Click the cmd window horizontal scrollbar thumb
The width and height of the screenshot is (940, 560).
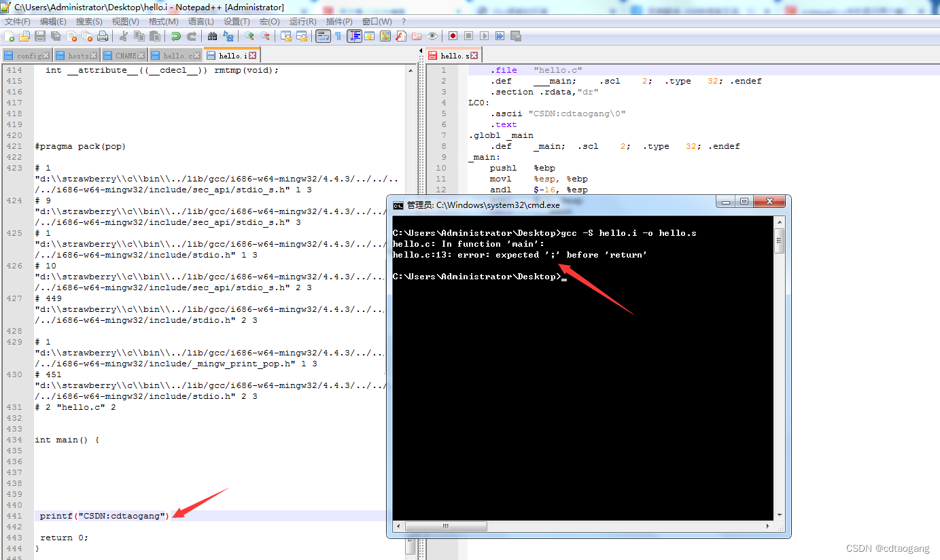446,526
